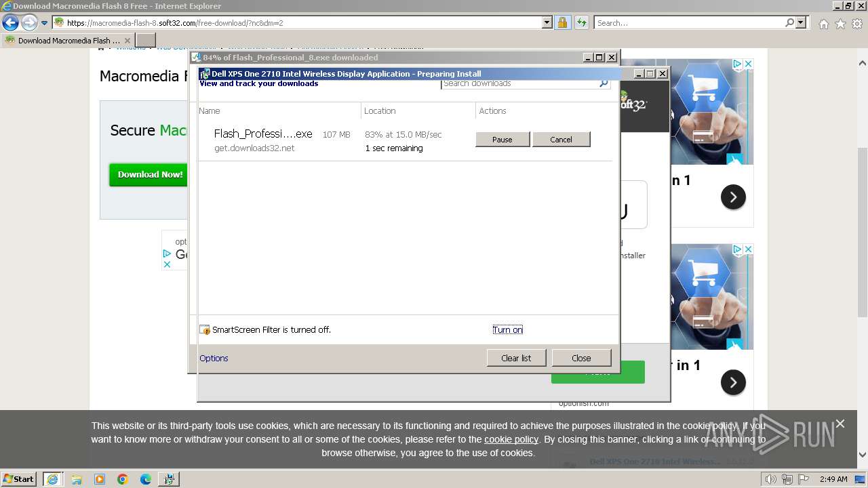
Task: Click the green Download Now! button
Action: tap(149, 174)
